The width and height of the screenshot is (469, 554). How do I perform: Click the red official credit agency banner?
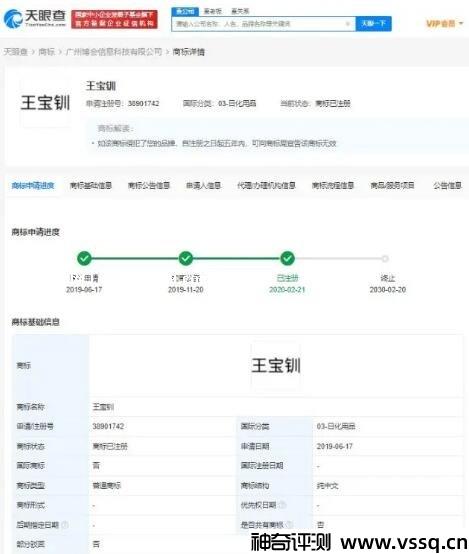(x=115, y=19)
